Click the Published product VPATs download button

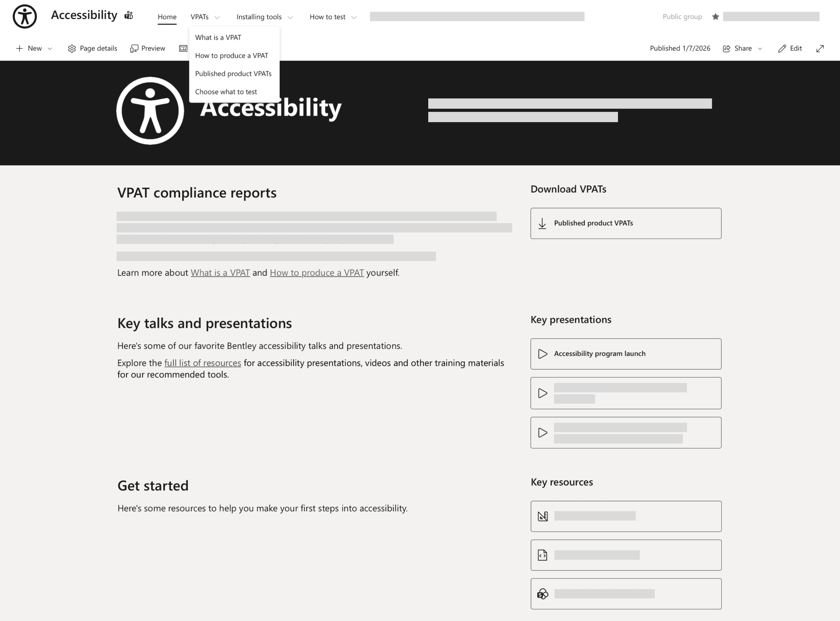tap(626, 223)
